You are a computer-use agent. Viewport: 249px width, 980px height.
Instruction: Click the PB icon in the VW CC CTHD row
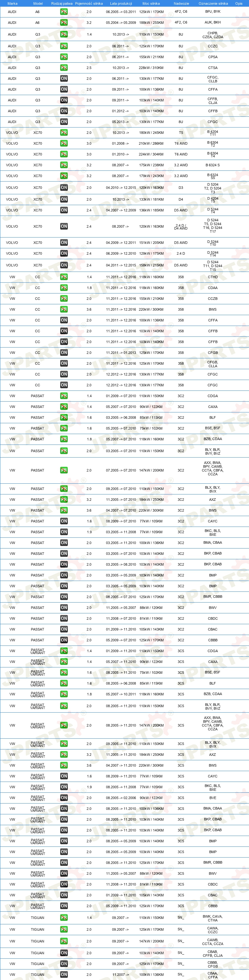(x=64, y=277)
